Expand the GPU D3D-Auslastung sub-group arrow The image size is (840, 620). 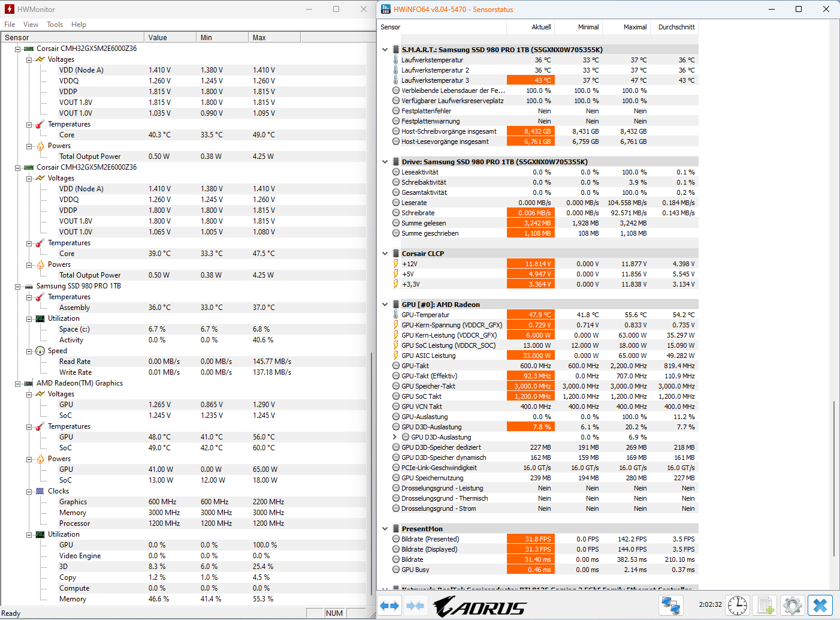click(x=394, y=437)
